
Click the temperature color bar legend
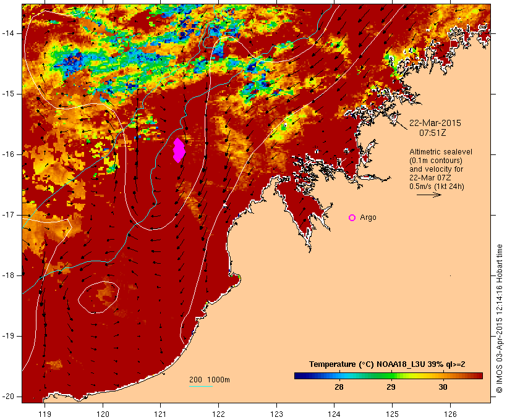[388, 376]
